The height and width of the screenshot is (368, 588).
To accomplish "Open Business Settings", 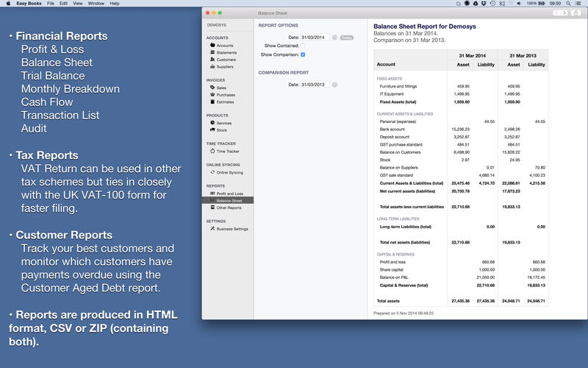I will (231, 229).
